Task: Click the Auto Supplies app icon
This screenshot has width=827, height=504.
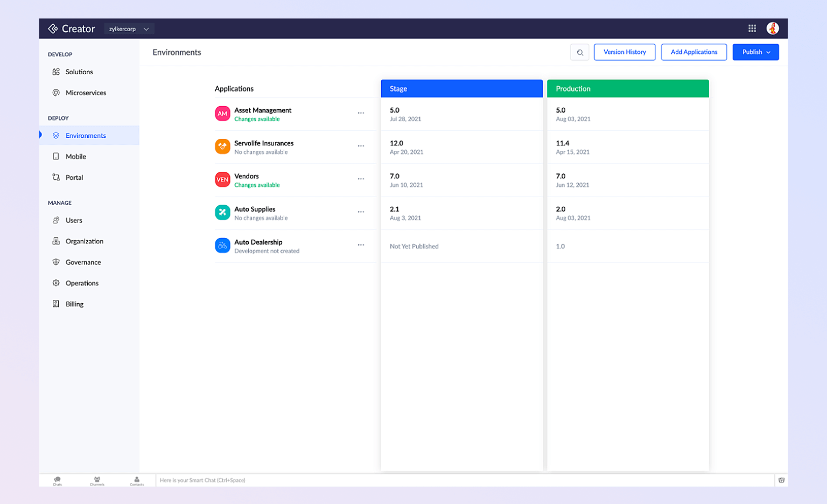Action: tap(222, 213)
